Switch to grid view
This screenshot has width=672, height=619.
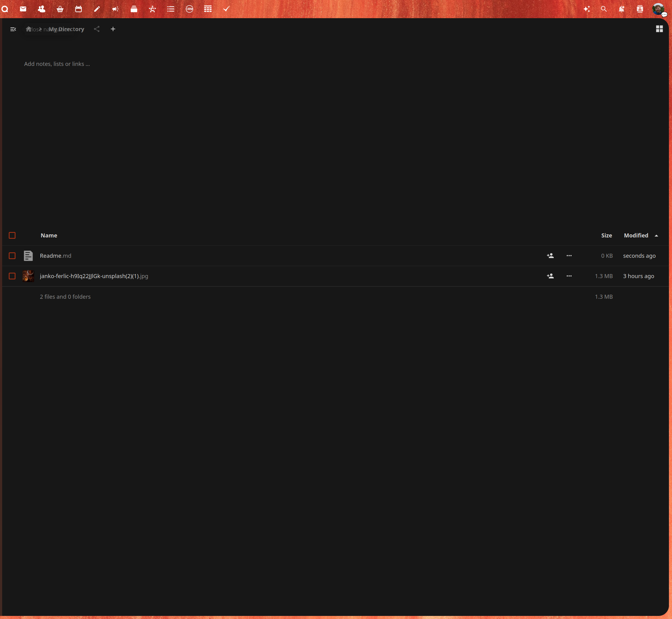pyautogui.click(x=659, y=29)
